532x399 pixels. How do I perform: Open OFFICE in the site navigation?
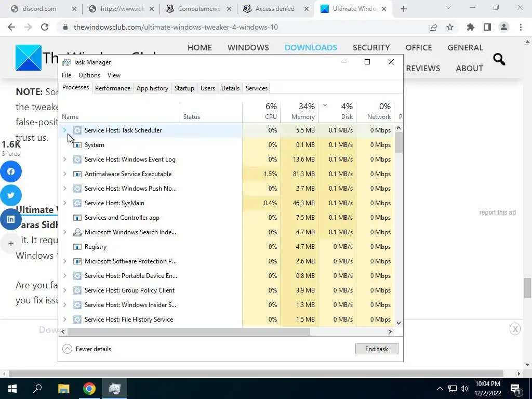point(418,47)
